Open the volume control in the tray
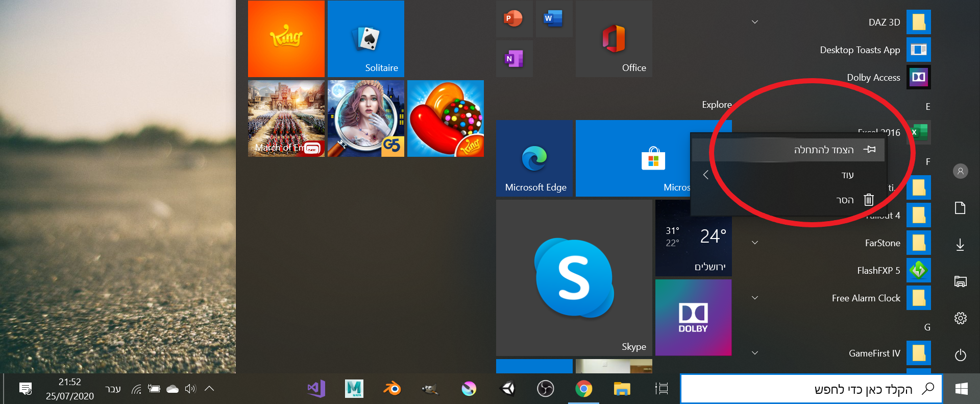This screenshot has width=980, height=404. coord(190,389)
